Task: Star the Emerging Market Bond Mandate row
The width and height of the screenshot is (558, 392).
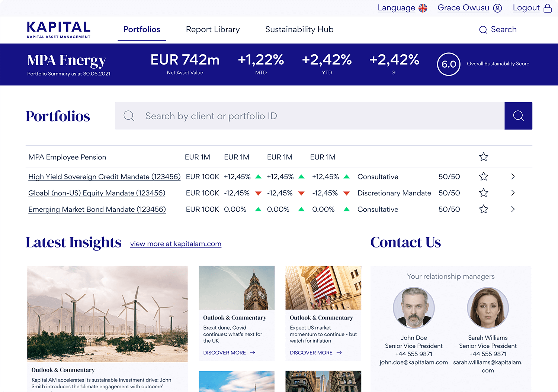Action: click(x=483, y=209)
